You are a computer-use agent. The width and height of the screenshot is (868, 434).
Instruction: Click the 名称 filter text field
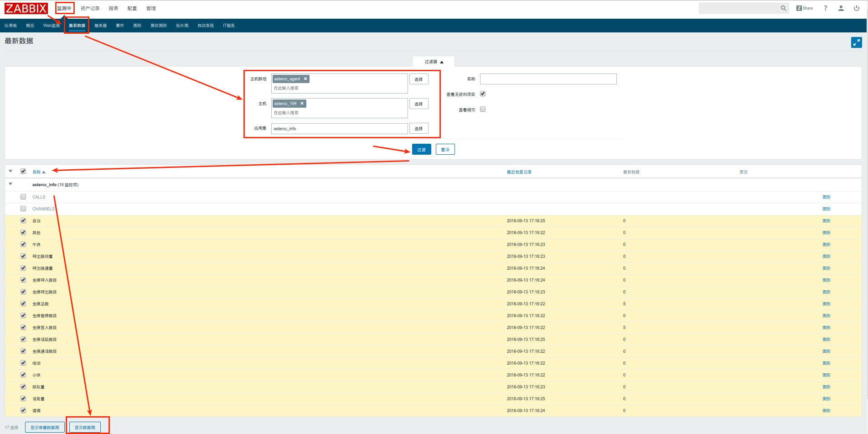click(548, 79)
